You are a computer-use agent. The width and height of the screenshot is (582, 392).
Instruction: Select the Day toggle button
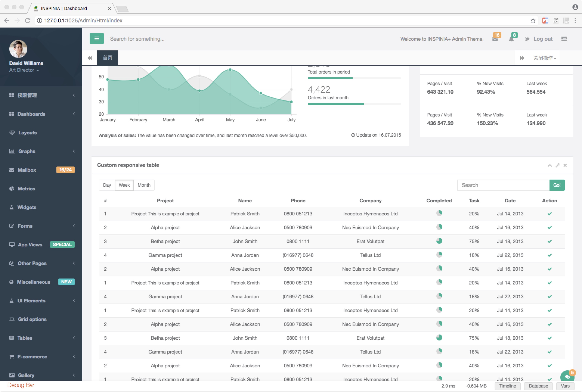pos(107,185)
